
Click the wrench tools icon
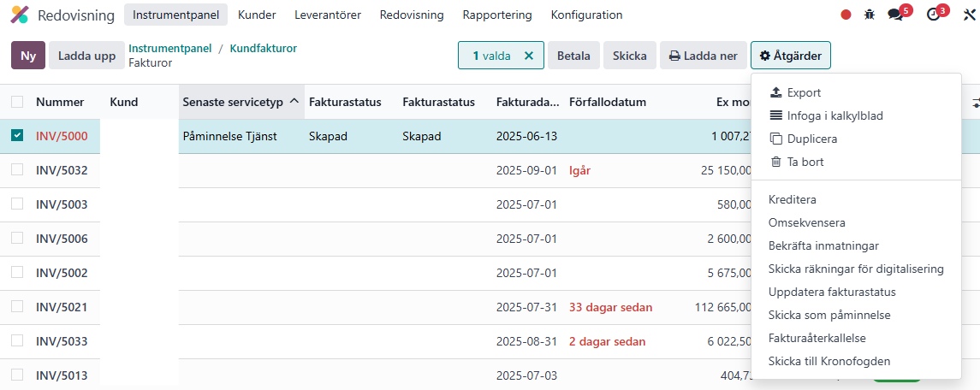(x=970, y=15)
